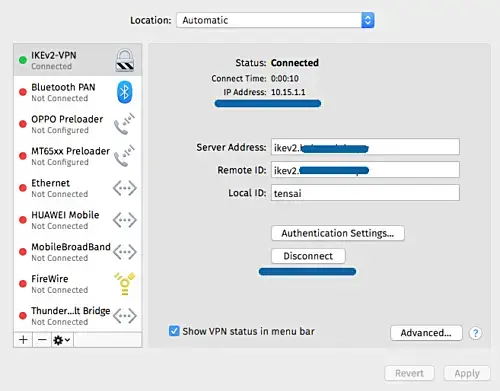The image size is (500, 391).
Task: Select Thunderbolt Bridge service
Action: click(x=78, y=316)
